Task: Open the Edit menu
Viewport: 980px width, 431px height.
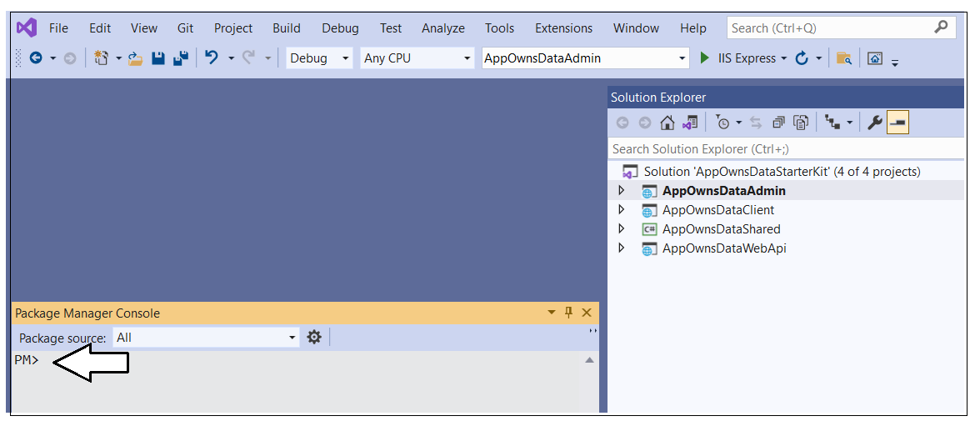Action: (x=100, y=28)
